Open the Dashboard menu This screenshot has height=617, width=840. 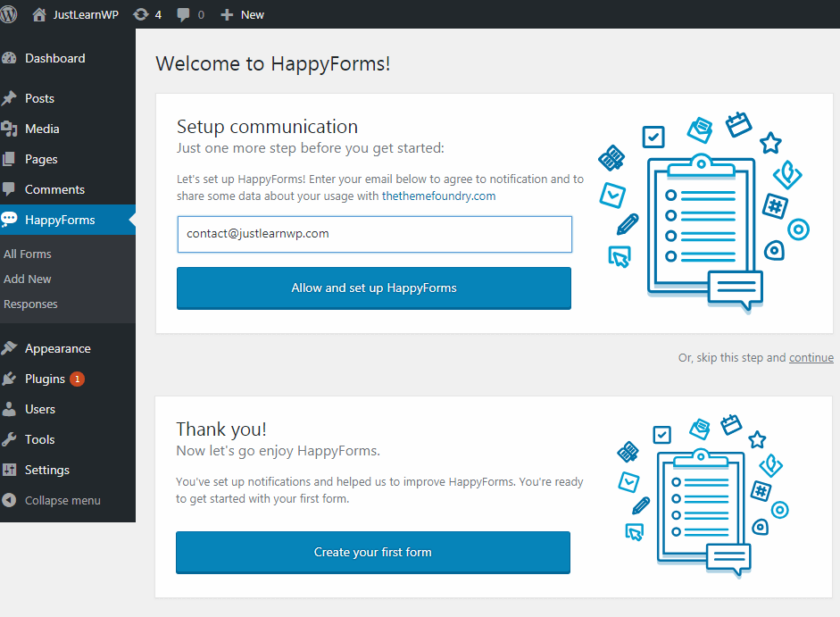coord(68,58)
